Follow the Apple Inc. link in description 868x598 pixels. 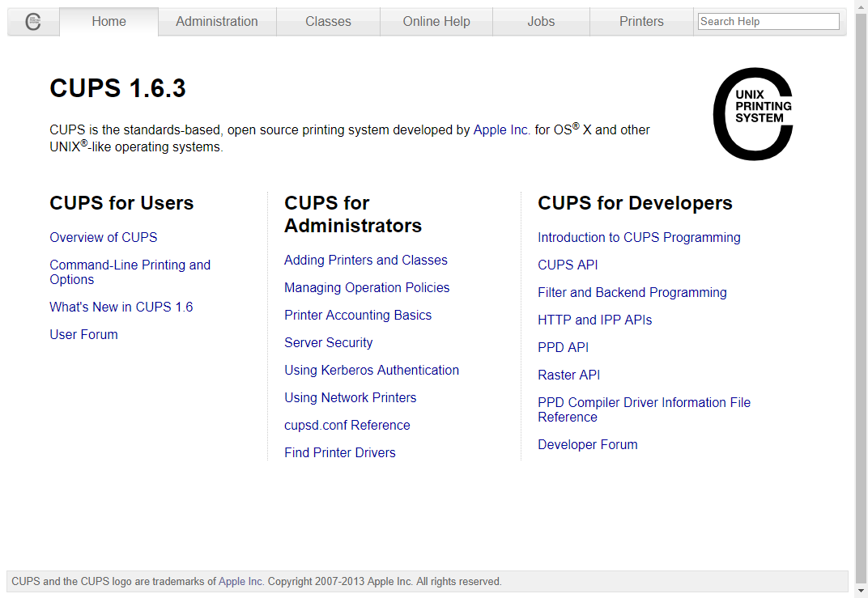pyautogui.click(x=501, y=130)
